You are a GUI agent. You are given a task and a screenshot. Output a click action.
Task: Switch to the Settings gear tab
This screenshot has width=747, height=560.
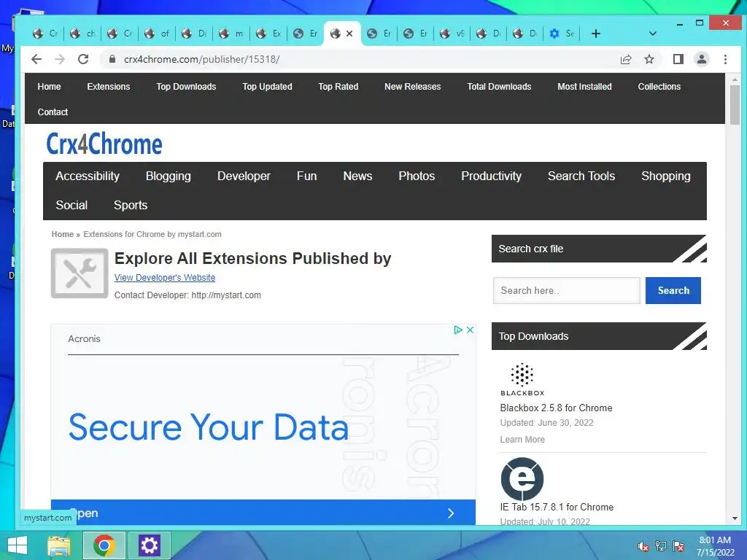562,34
